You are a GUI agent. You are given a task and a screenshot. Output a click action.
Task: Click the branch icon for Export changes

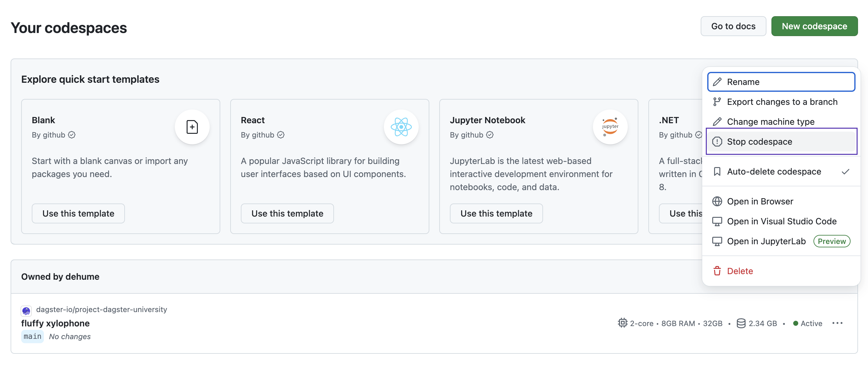coord(717,102)
